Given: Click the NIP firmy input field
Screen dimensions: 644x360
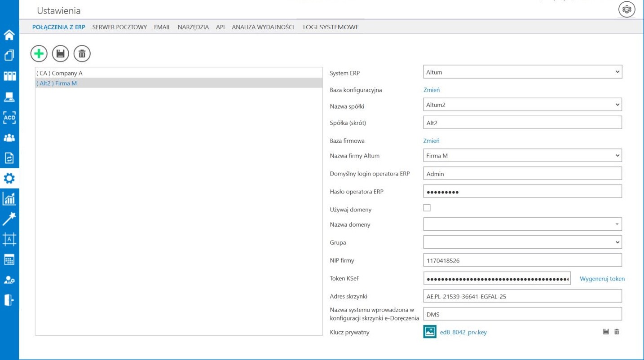Looking at the screenshot, I should pos(522,260).
